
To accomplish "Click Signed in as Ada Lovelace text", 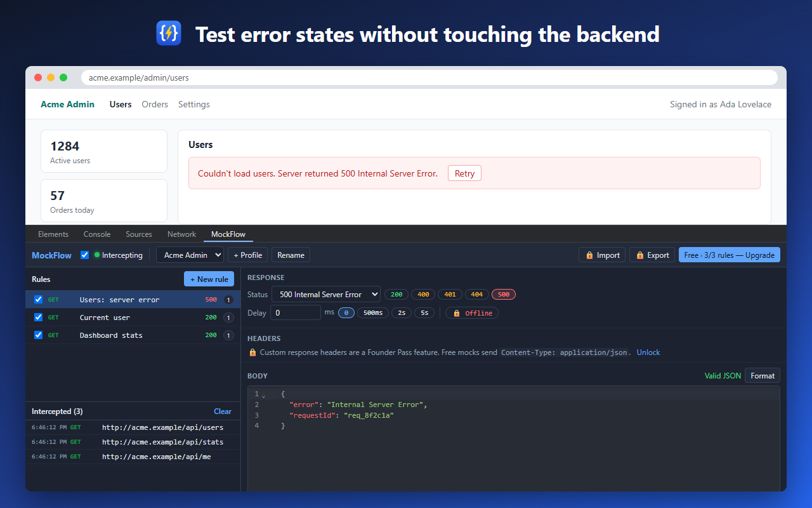I will click(x=721, y=104).
